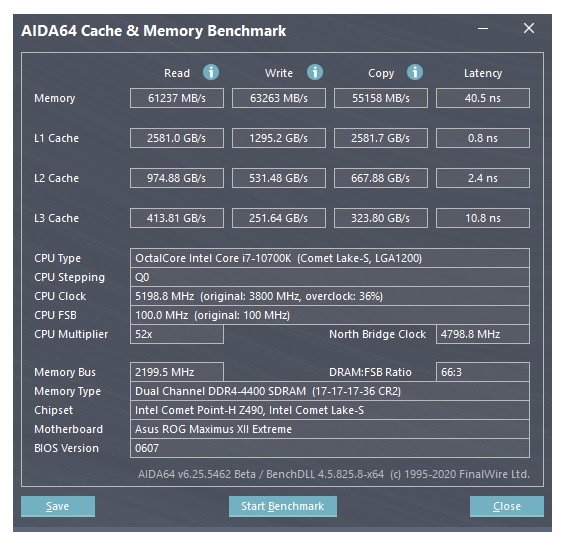This screenshot has width=579, height=546.
Task: Select the Memory Write result 63263 MB/s
Action: pos(279,98)
